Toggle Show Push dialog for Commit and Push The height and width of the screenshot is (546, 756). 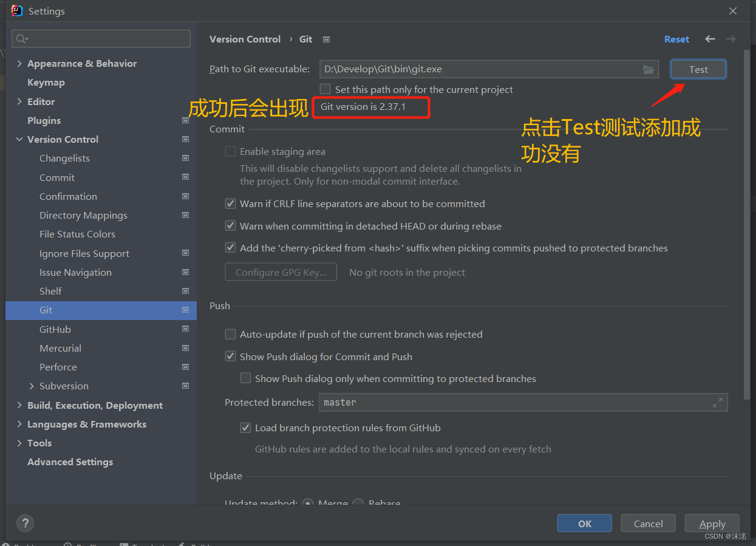230,357
